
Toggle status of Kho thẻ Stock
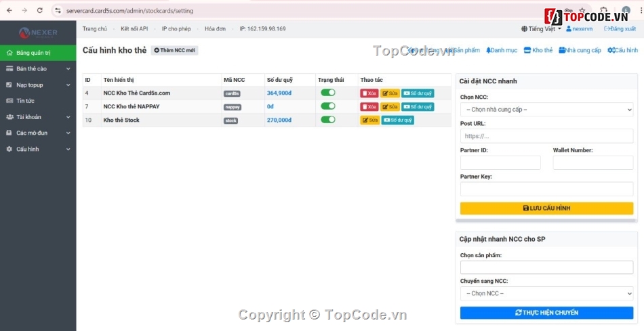(327, 120)
